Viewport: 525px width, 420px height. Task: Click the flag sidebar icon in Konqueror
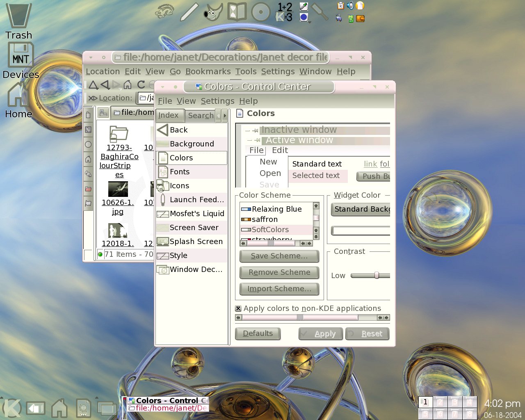[88, 203]
